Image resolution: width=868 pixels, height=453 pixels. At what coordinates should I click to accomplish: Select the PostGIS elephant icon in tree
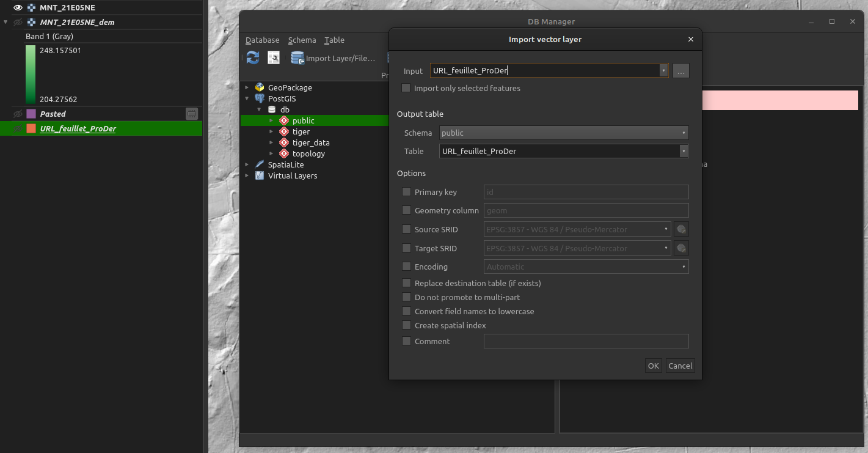[260, 98]
